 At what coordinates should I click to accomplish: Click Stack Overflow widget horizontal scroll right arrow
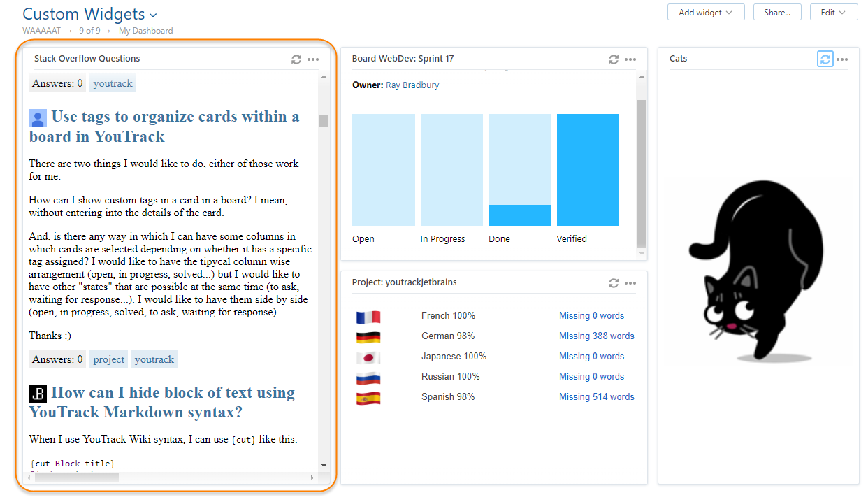click(312, 478)
